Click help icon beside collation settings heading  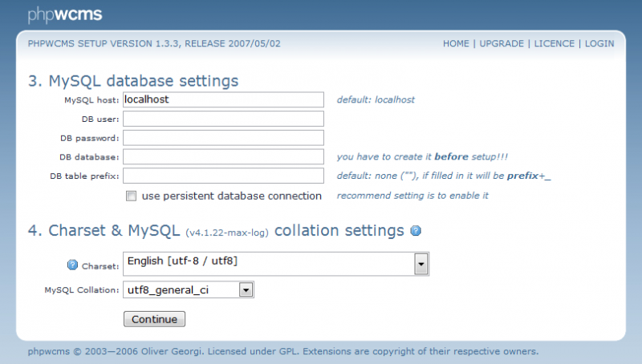pos(416,231)
